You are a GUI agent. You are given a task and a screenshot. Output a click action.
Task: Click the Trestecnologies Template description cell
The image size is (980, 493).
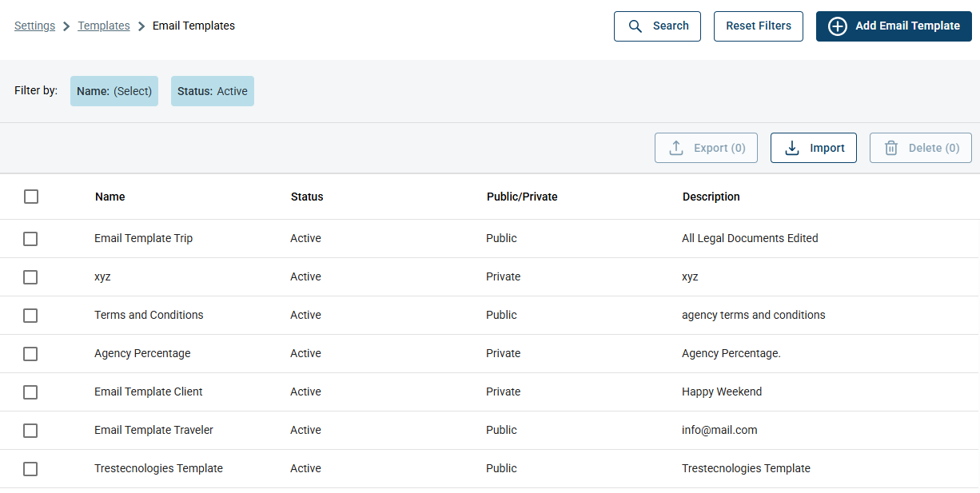(747, 468)
